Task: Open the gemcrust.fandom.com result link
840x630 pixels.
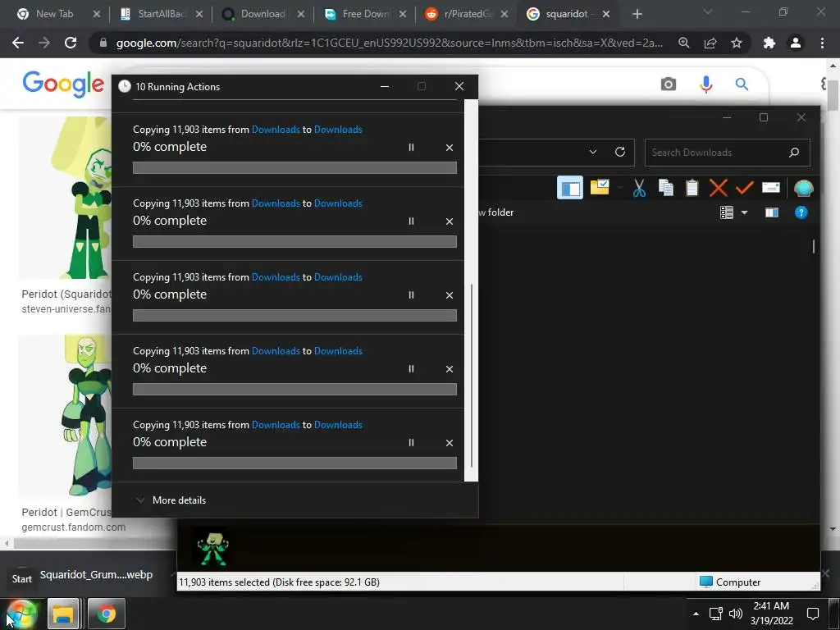Action: point(73,527)
